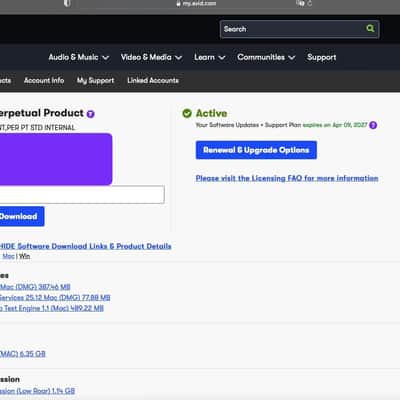
Task: Click the purple help icon after expiry date
Action: pyautogui.click(x=373, y=125)
